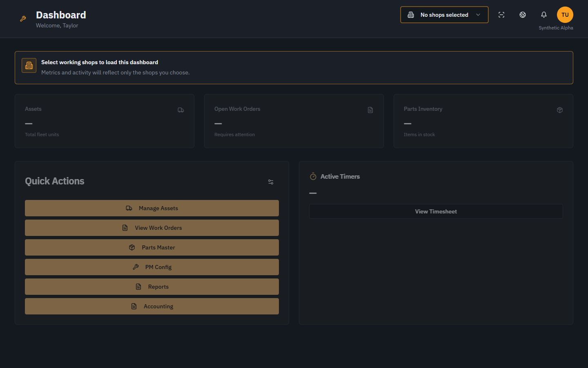
Task: Click the Items in stock caption
Action: coord(419,135)
